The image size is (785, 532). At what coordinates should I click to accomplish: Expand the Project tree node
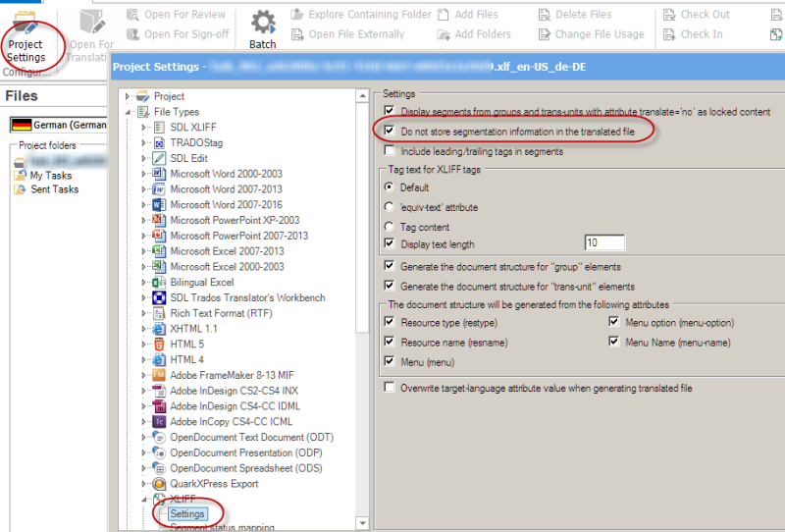(x=128, y=96)
